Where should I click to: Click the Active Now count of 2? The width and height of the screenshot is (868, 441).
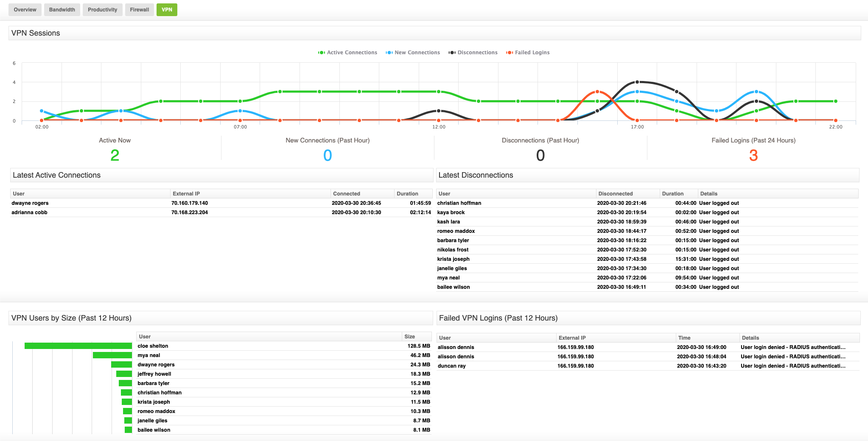click(x=115, y=155)
